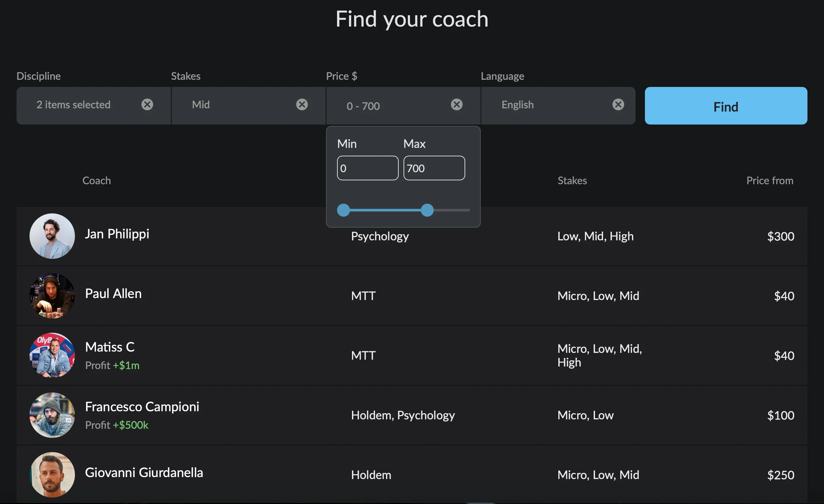Click the Min price input field
This screenshot has width=824, height=504.
[368, 168]
